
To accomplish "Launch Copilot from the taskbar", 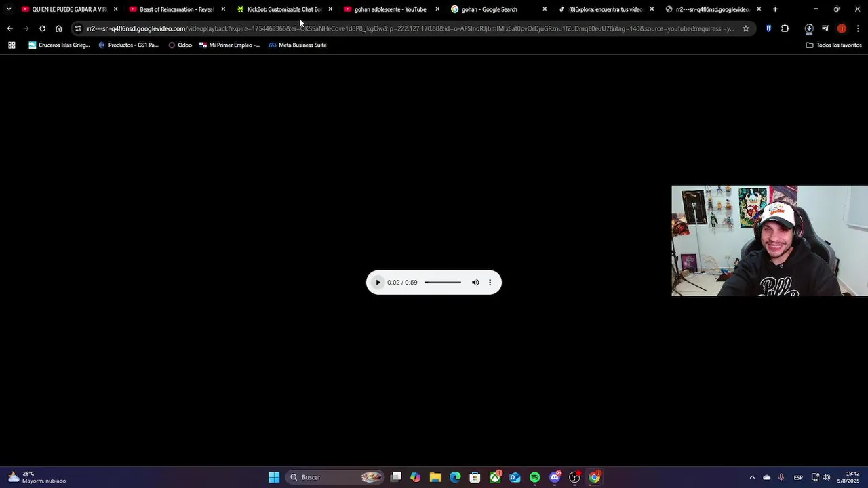I will pos(416,477).
